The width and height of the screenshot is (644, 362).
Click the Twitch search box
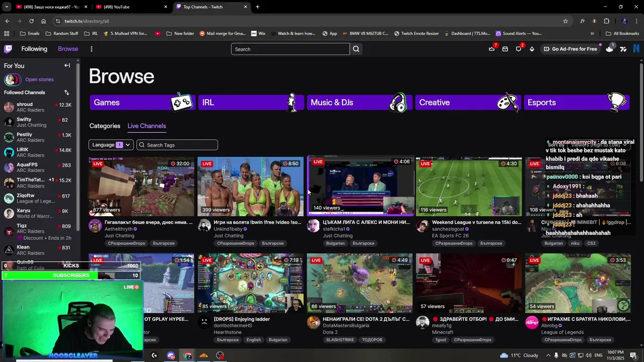(x=290, y=49)
